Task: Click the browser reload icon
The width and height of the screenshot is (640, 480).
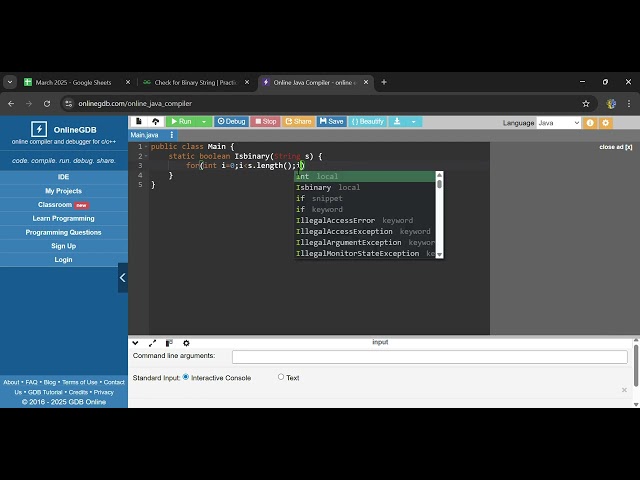Action: click(47, 104)
